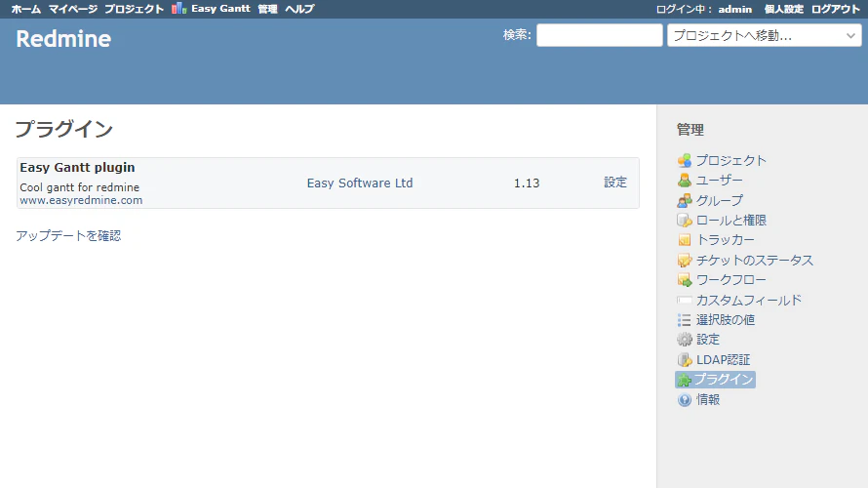Select highlighted プラグイン sidebar item
Screen dimensions: 868x488
715,380
